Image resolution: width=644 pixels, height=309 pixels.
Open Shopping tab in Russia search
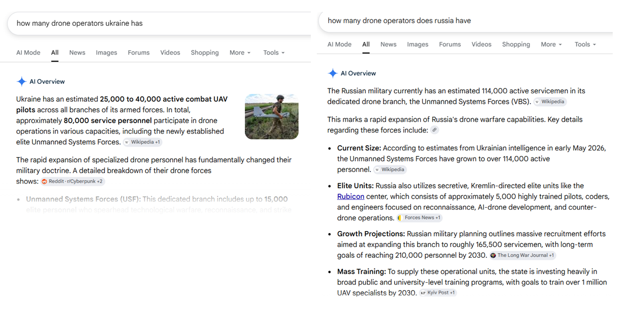(516, 44)
